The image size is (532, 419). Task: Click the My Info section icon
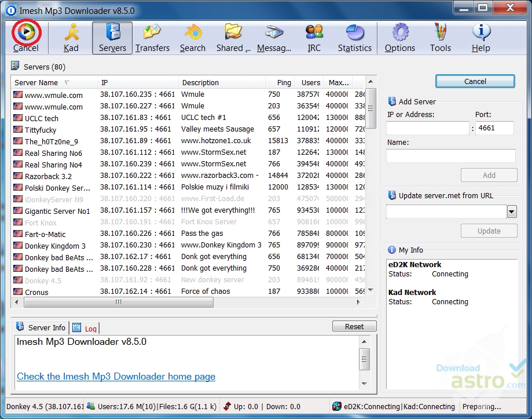[x=392, y=250]
